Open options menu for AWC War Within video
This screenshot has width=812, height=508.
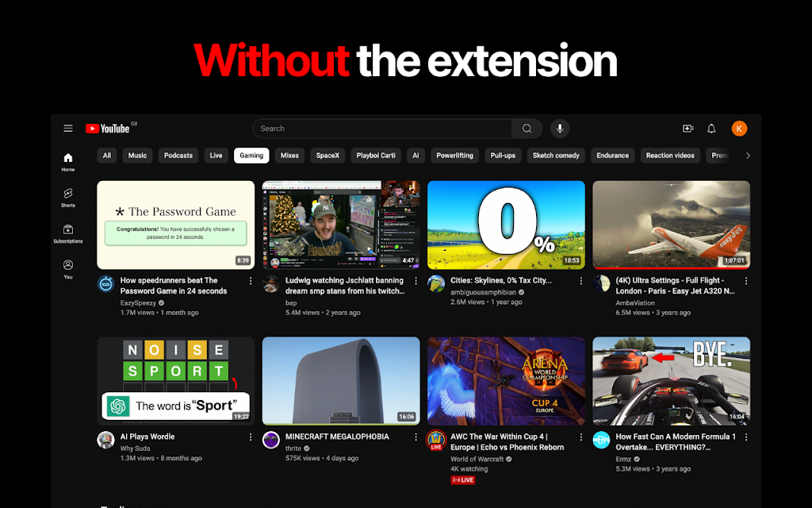581,437
